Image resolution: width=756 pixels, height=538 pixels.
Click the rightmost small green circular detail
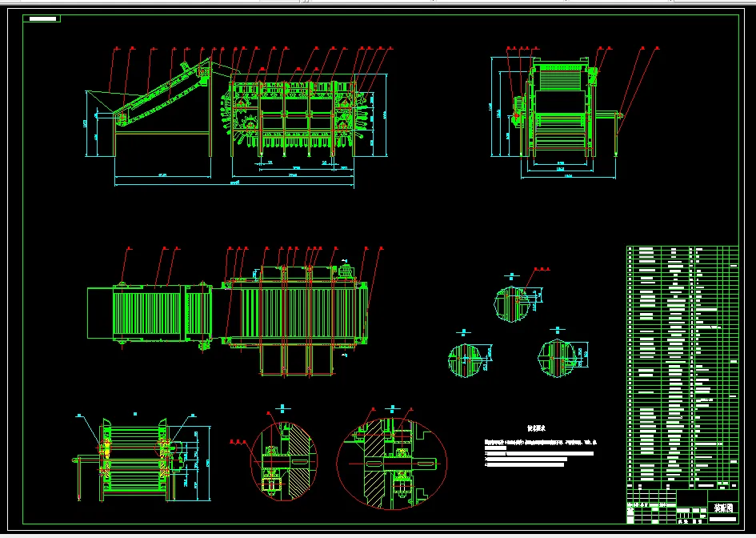[556, 358]
